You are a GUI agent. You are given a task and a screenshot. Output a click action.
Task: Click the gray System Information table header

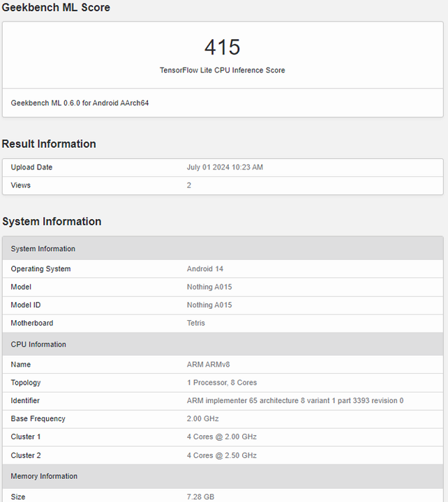(223, 248)
